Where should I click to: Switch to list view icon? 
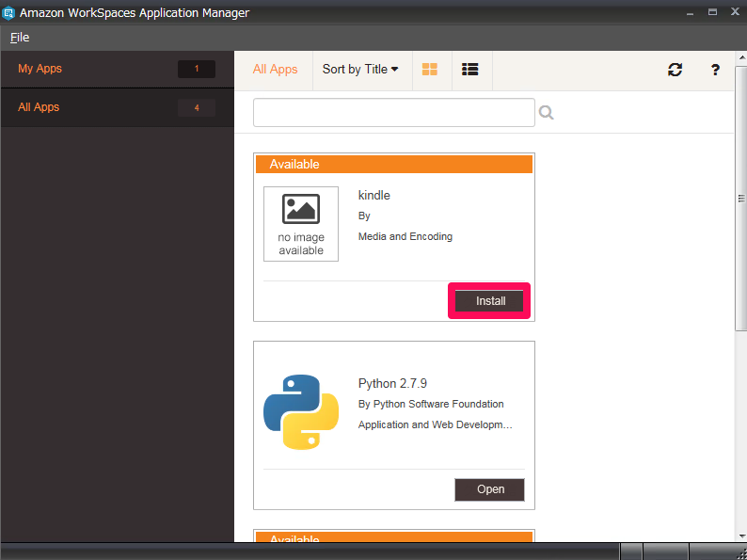(470, 70)
